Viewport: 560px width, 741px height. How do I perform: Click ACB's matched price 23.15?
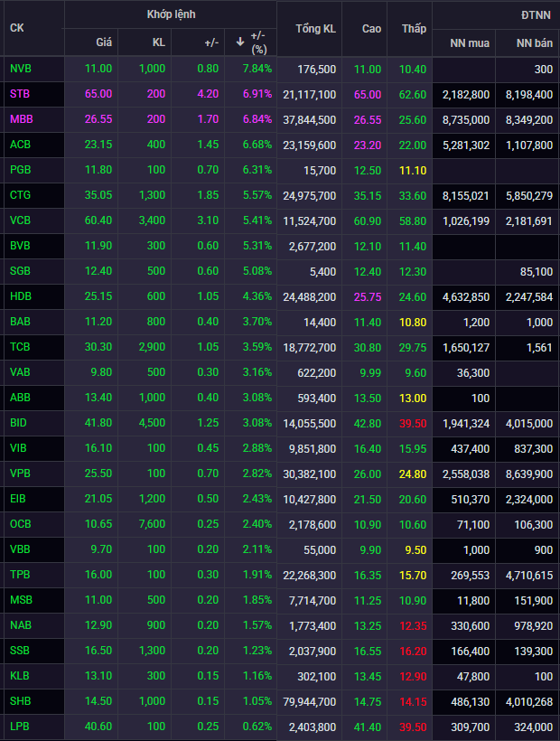coord(98,145)
